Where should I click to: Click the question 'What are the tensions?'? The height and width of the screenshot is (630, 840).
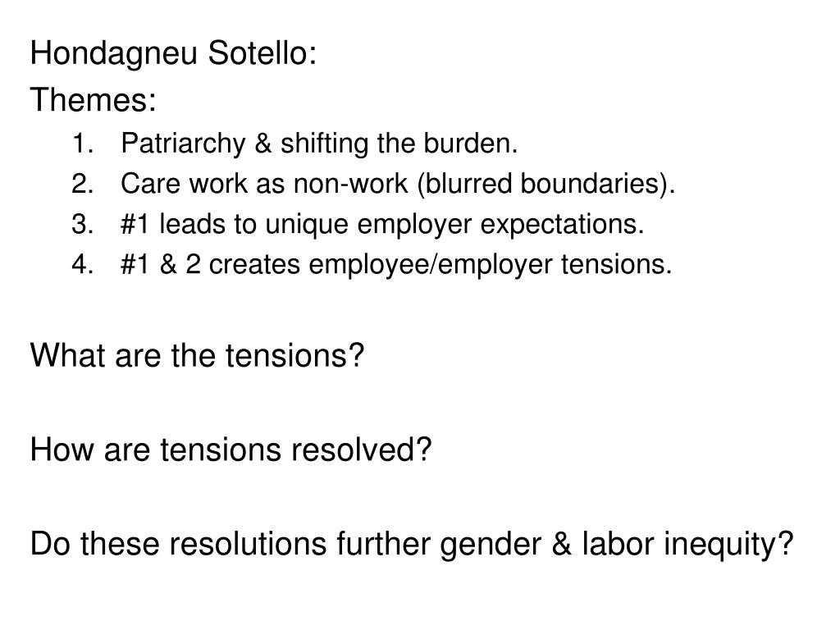click(x=197, y=355)
